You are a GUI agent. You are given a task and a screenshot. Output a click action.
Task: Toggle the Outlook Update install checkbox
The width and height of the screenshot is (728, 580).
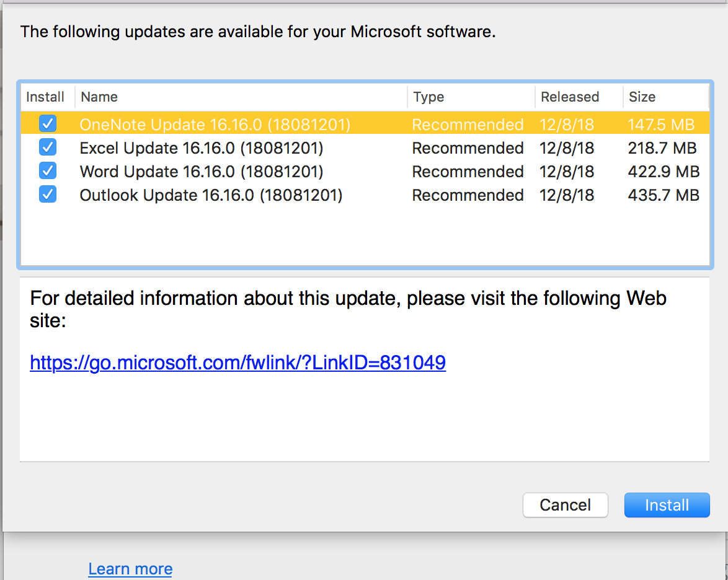48,195
